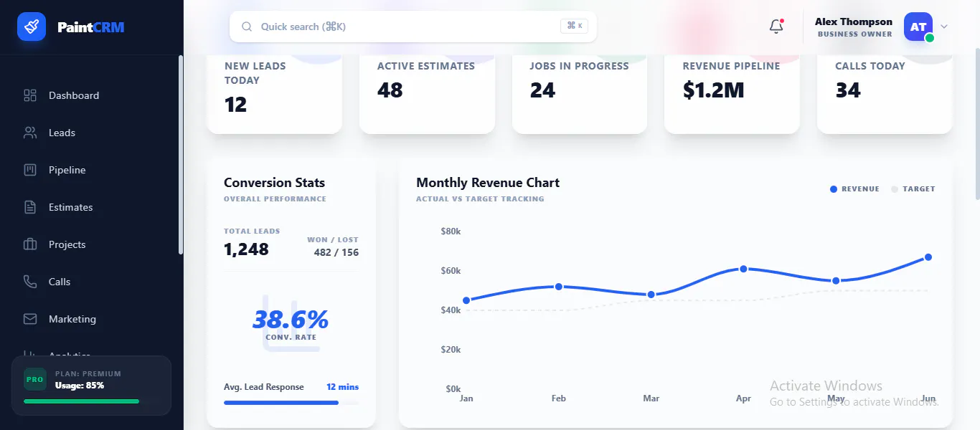The height and width of the screenshot is (430, 980).
Task: Click the $80k axis label
Action: [451, 231]
